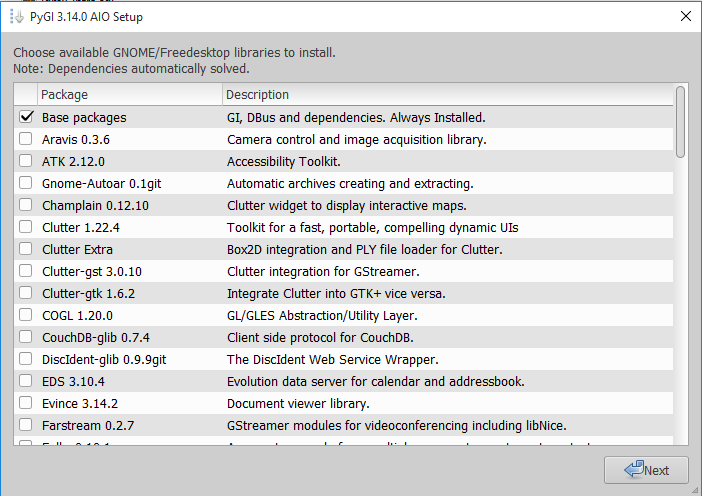Viewport: 702px width, 496px height.
Task: Click the vertical scrollbar thumb
Action: (x=681, y=122)
